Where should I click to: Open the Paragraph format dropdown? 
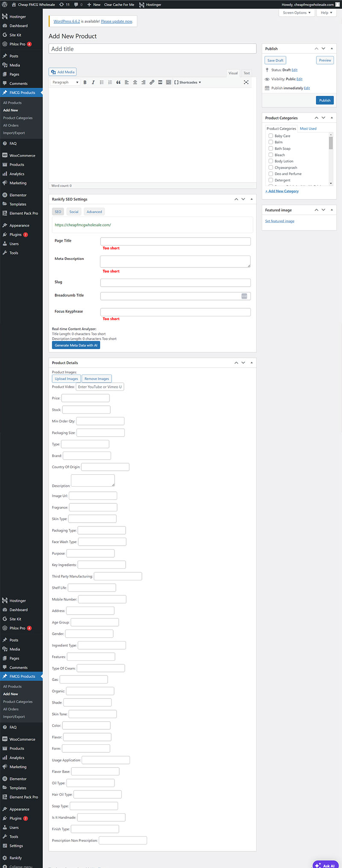point(65,82)
